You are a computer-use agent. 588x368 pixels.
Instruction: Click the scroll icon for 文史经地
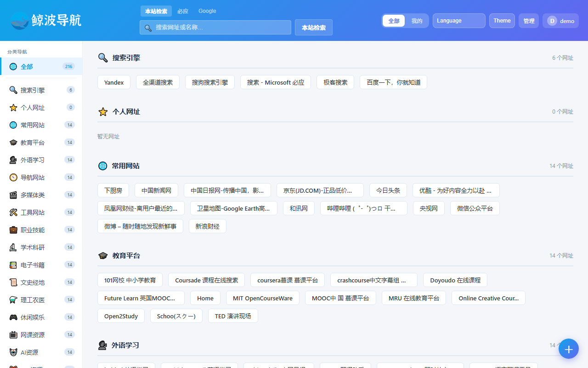(13, 282)
